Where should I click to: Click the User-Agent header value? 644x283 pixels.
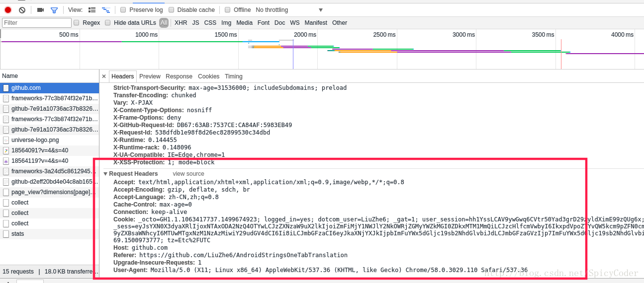click(339, 270)
